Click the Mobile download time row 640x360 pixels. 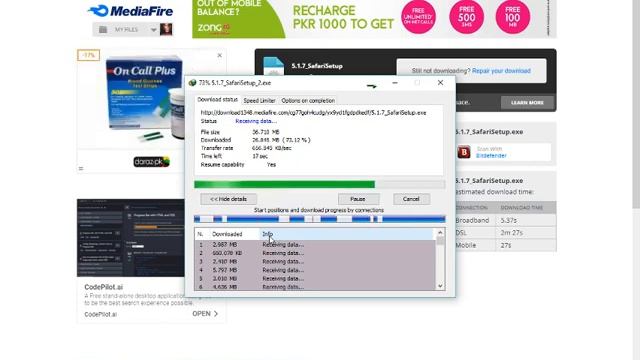(x=505, y=245)
